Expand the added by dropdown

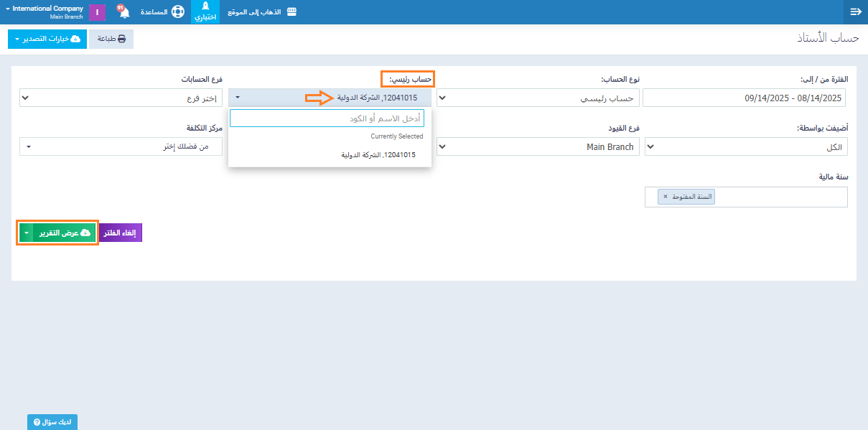746,147
